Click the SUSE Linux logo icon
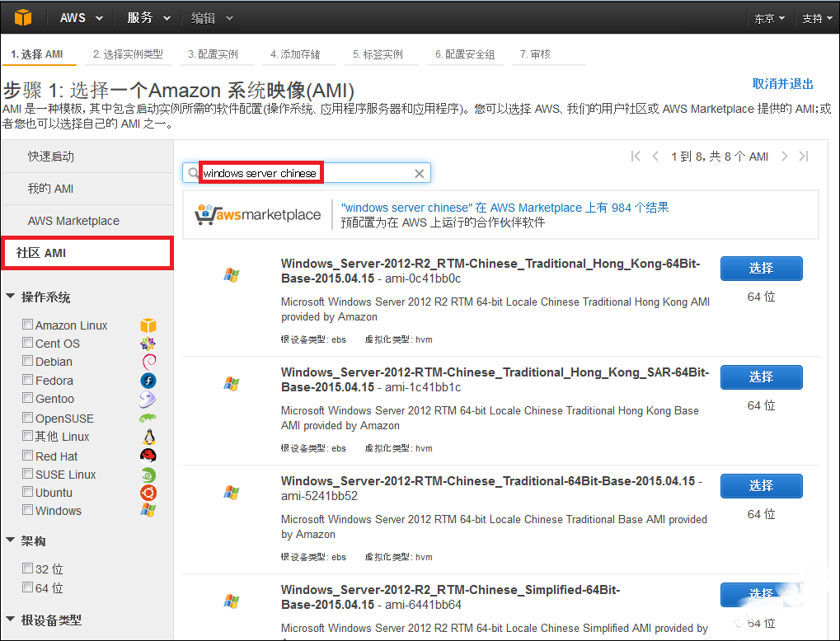Screen dimensions: 840x641 coord(148,475)
